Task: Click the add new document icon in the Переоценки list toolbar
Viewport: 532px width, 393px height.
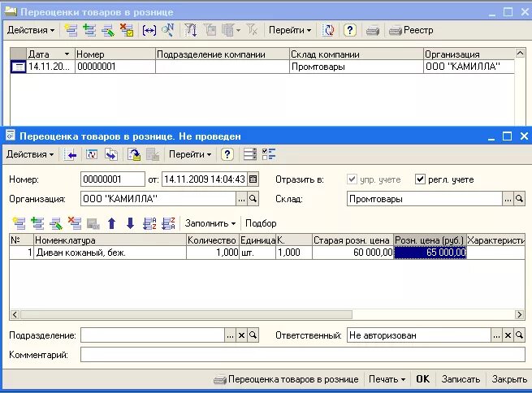Action: click(x=71, y=30)
